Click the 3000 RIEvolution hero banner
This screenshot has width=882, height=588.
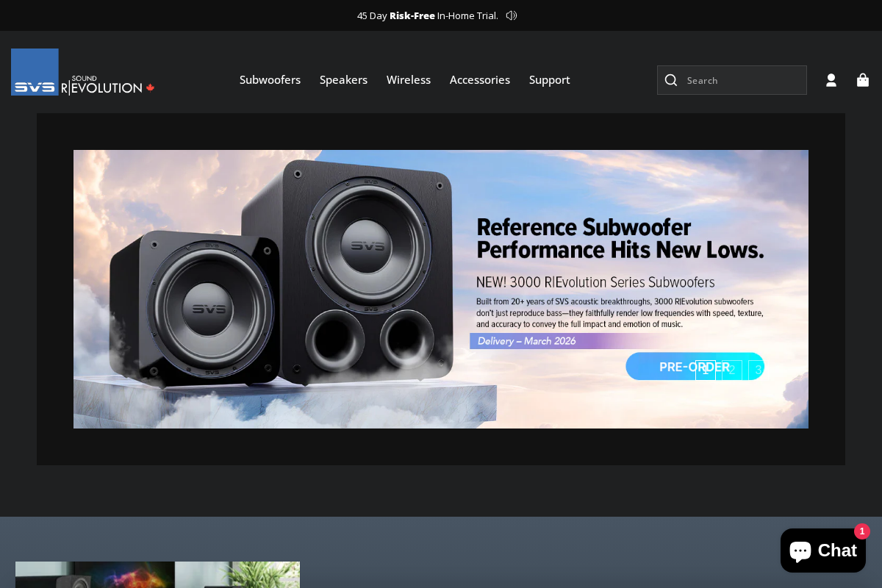click(x=441, y=289)
